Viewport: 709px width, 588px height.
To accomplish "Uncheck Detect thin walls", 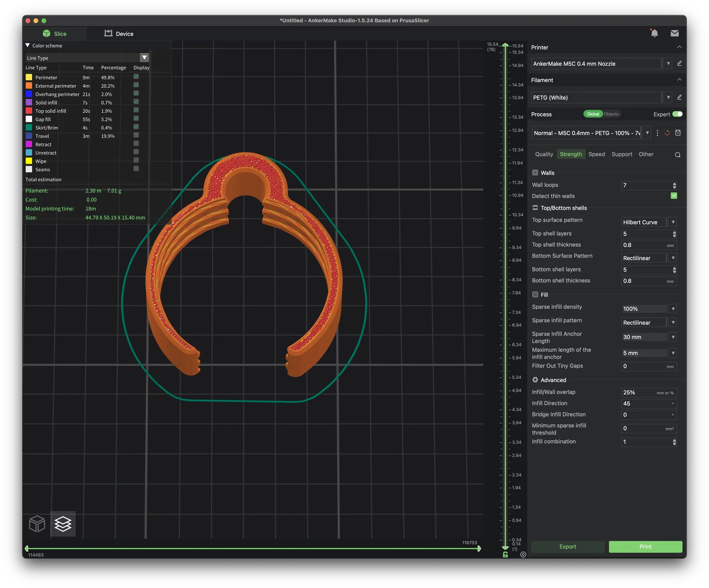I will point(674,196).
